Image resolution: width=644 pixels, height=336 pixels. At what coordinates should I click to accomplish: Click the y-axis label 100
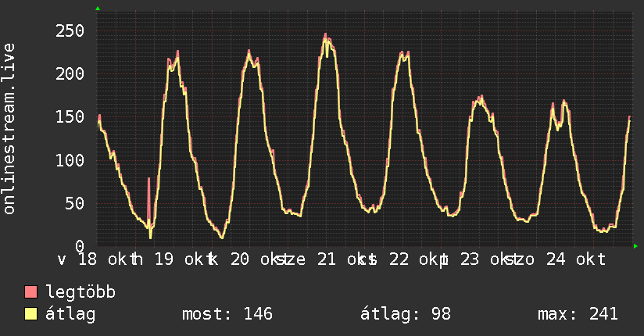click(x=70, y=160)
